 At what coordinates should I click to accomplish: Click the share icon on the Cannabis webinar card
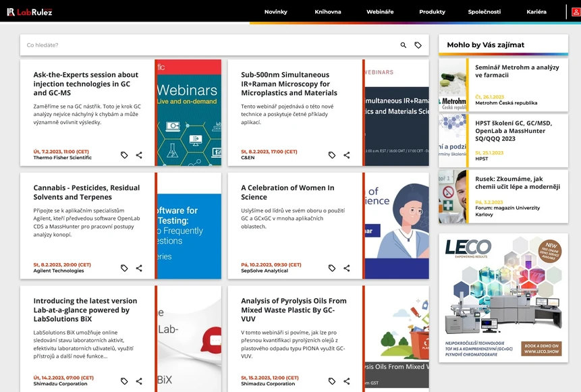coord(139,268)
